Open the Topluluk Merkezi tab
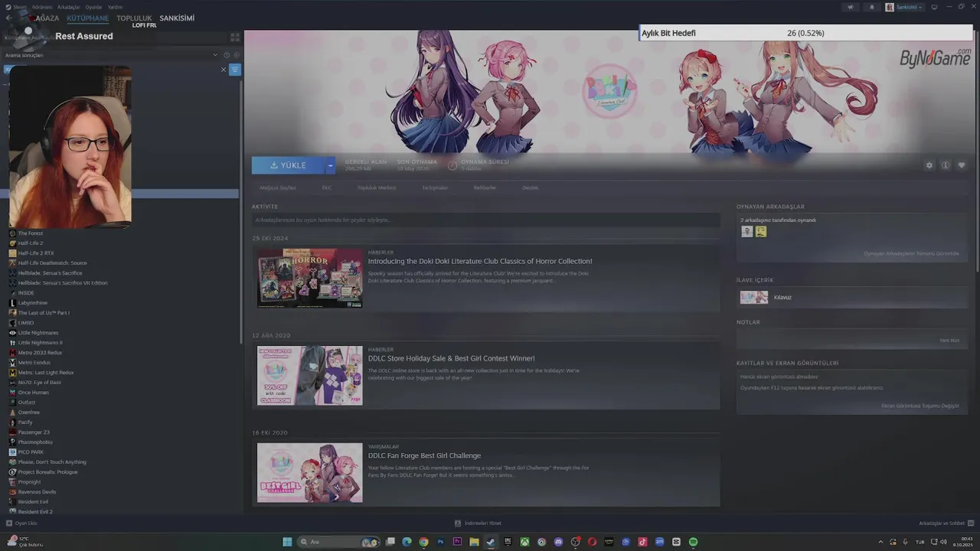This screenshot has height=551, width=980. 377,187
